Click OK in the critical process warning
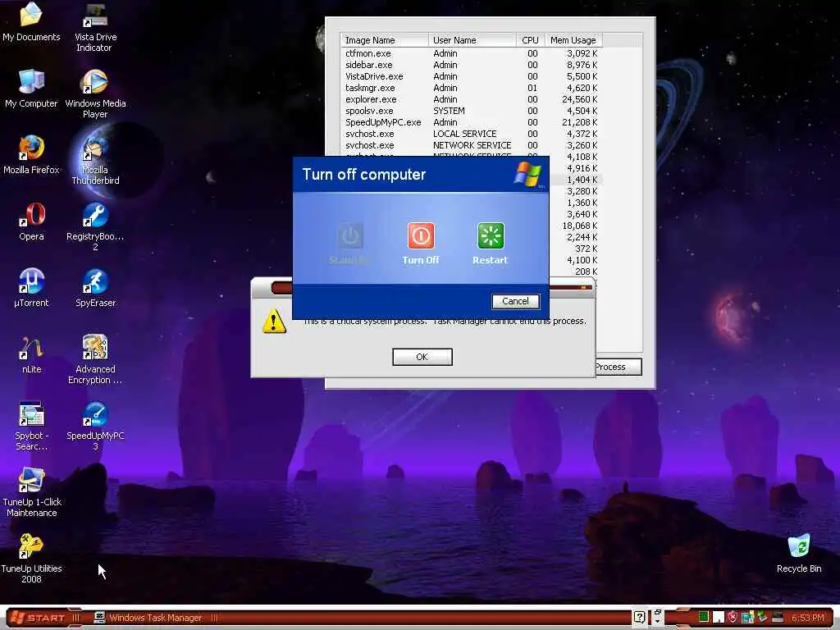 422,357
